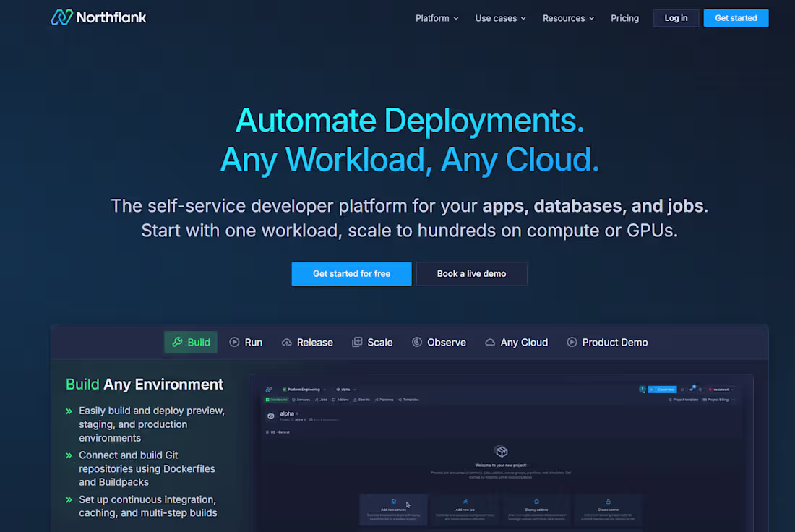Expand the Platform dropdown in the header
The image size is (795, 532).
click(436, 18)
